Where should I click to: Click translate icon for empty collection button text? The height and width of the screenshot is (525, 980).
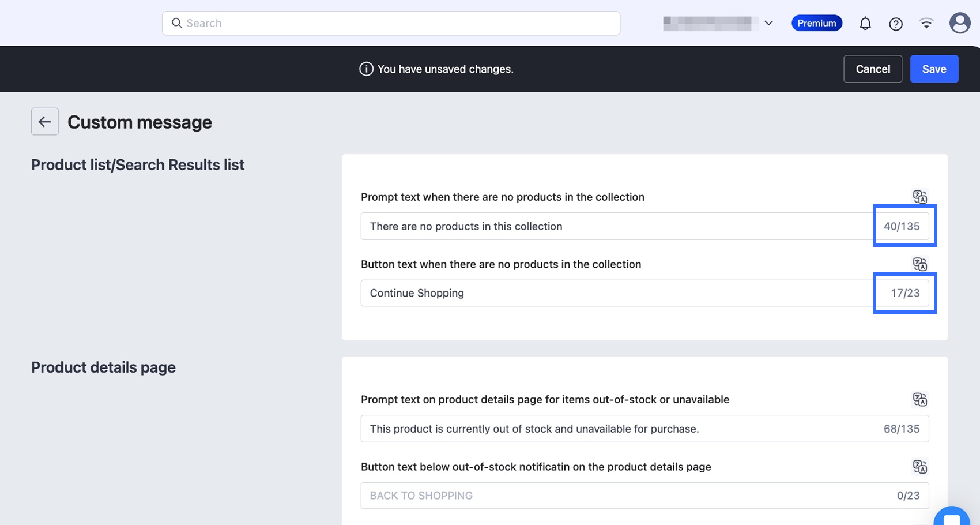pyautogui.click(x=919, y=264)
